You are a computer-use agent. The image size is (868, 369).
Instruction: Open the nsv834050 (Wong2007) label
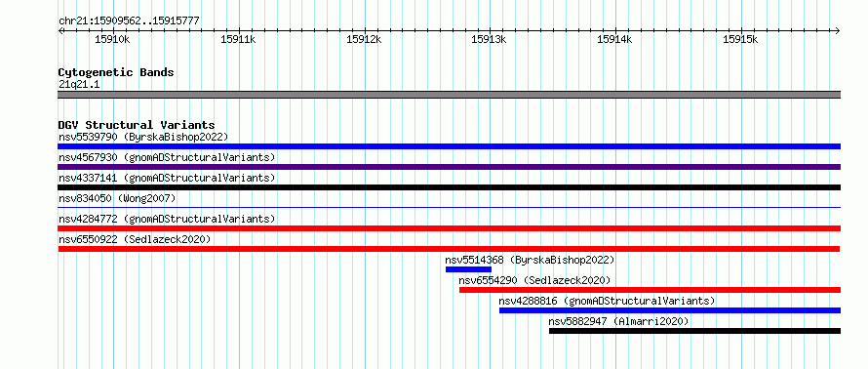pyautogui.click(x=117, y=198)
